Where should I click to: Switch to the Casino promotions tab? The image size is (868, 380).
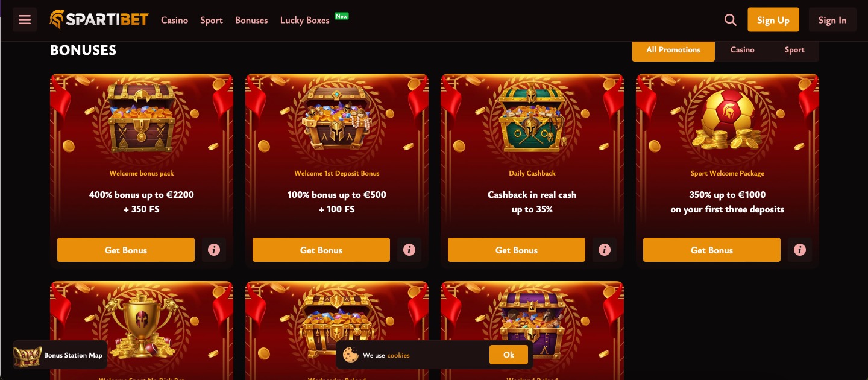tap(742, 50)
